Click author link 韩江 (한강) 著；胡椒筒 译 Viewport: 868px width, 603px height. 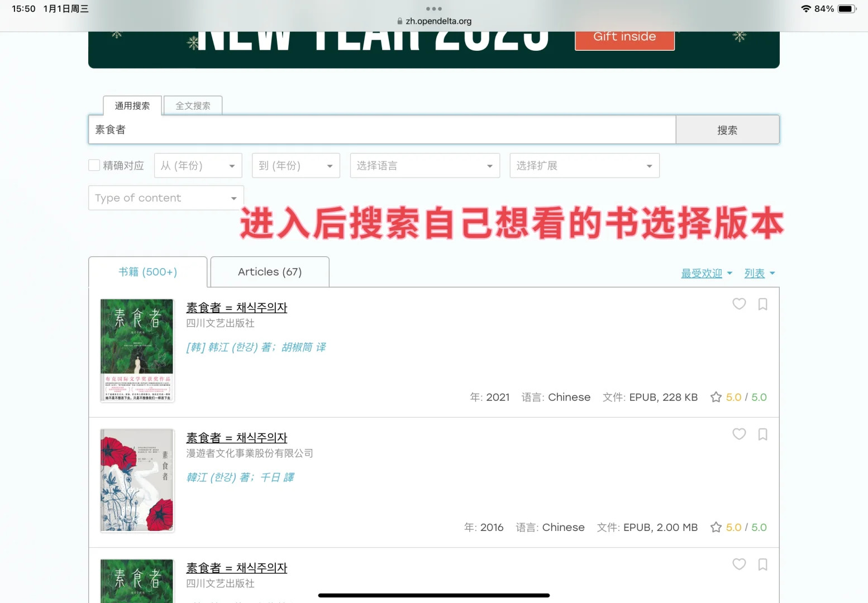click(x=256, y=347)
